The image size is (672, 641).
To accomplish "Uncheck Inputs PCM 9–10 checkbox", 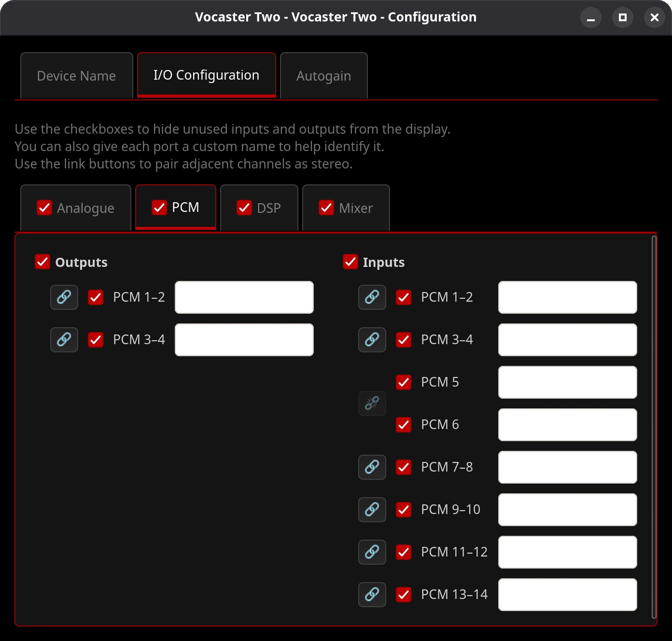I will [x=404, y=510].
